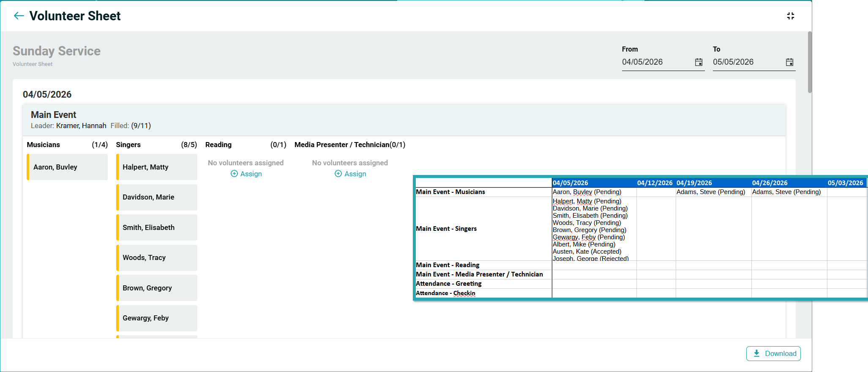Click the vertical scrollbar on the right
868x372 pixels.
(x=809, y=62)
